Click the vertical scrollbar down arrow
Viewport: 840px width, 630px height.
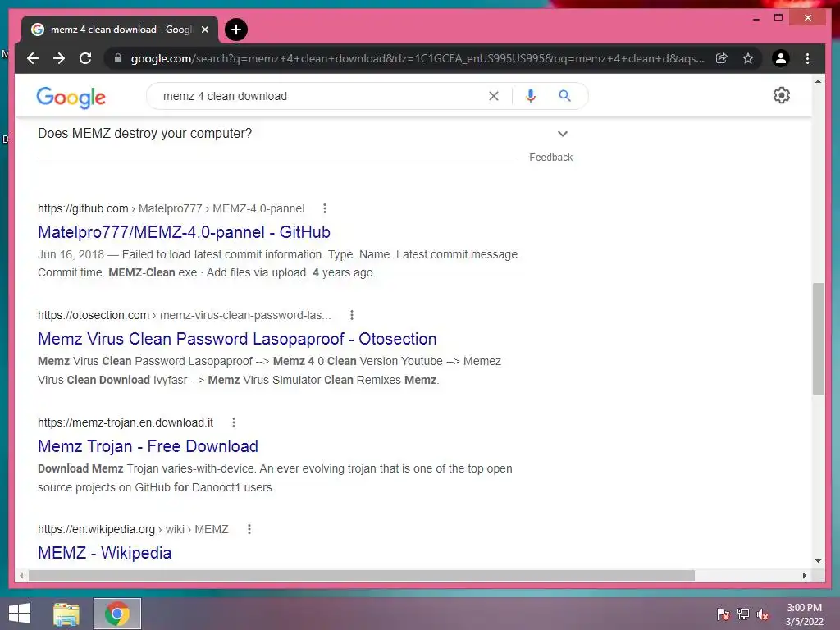click(818, 561)
